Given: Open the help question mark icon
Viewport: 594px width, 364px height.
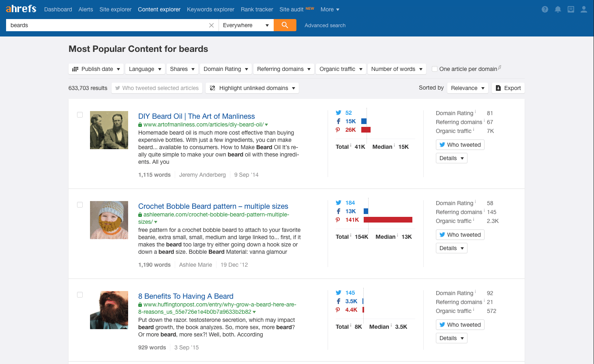Looking at the screenshot, I should 545,9.
